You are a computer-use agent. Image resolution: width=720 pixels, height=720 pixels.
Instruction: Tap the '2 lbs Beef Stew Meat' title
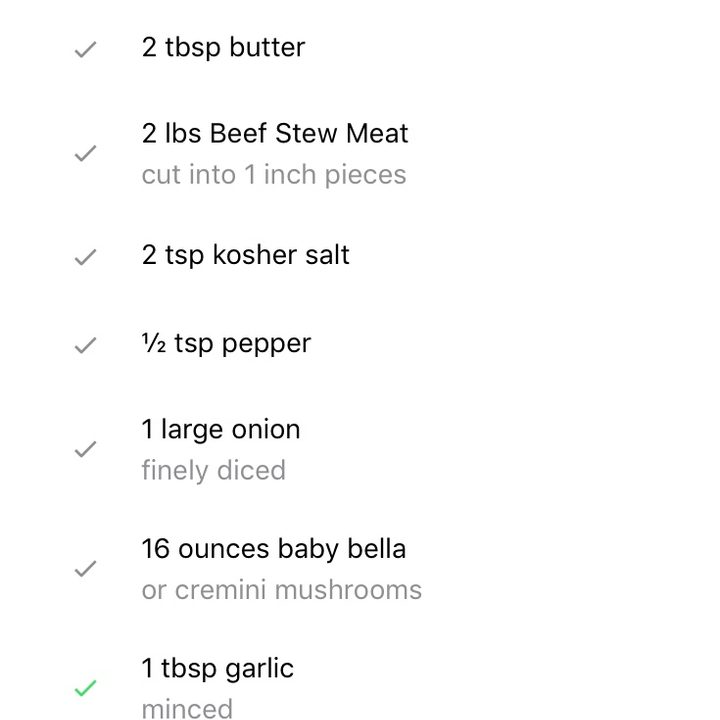[275, 134]
